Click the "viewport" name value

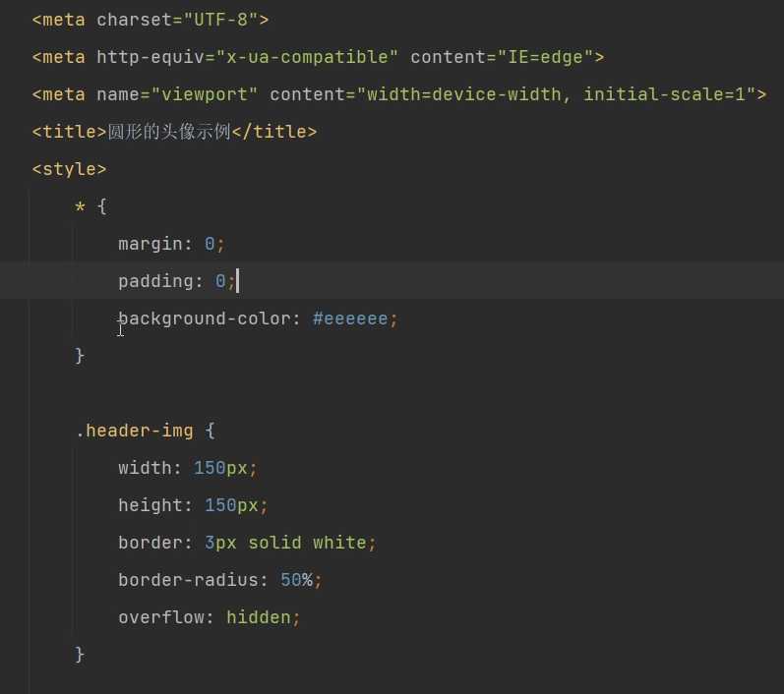point(204,94)
